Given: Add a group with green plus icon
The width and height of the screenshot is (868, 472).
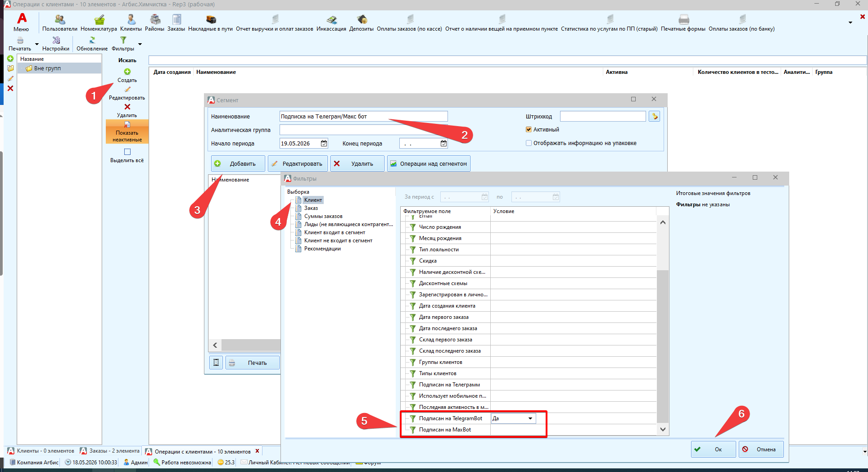Looking at the screenshot, I should tap(10, 59).
